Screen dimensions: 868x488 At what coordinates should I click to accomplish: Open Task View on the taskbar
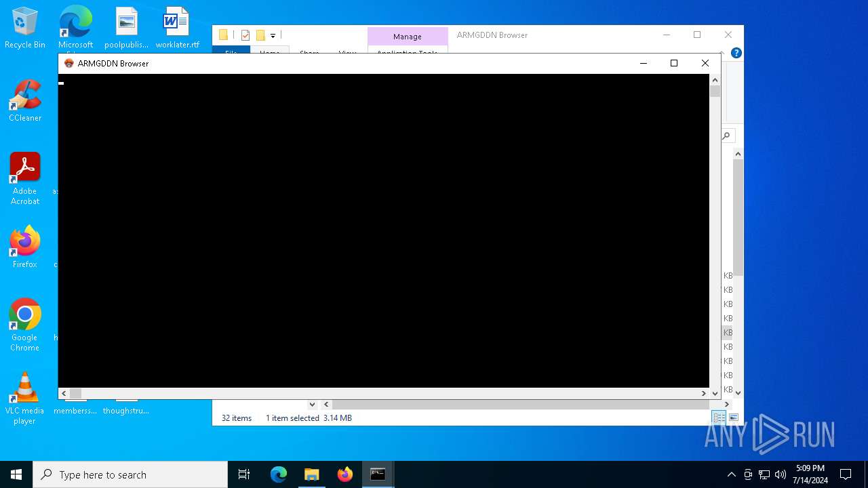click(244, 474)
